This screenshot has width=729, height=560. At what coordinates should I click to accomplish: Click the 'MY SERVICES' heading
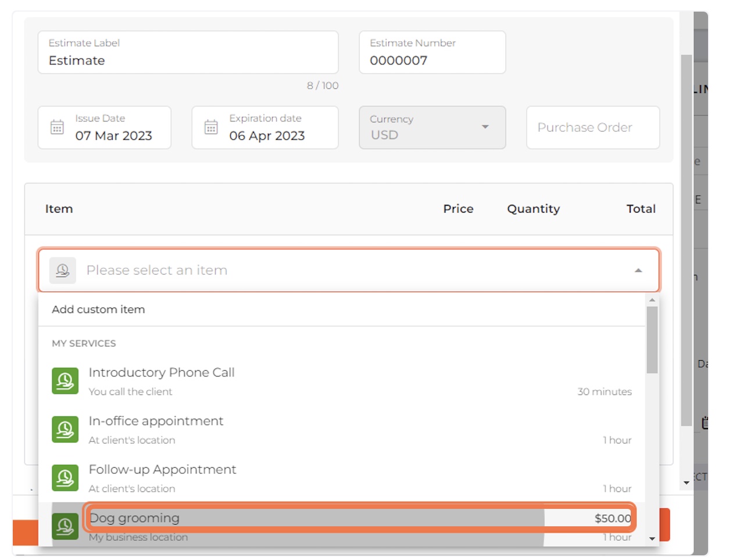click(84, 343)
